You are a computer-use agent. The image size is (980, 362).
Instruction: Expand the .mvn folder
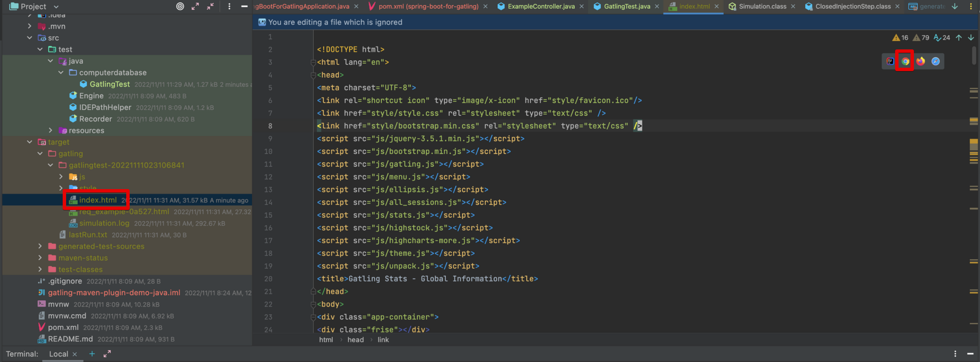[x=29, y=26]
